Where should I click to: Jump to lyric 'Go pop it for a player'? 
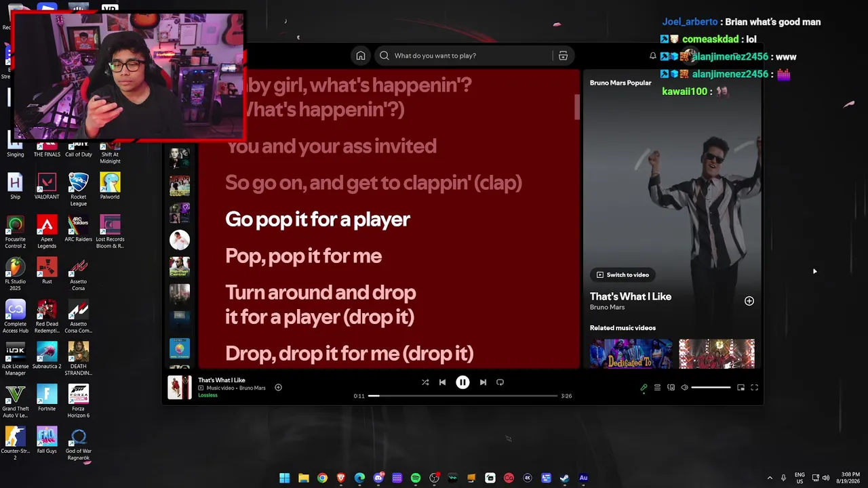(x=317, y=219)
